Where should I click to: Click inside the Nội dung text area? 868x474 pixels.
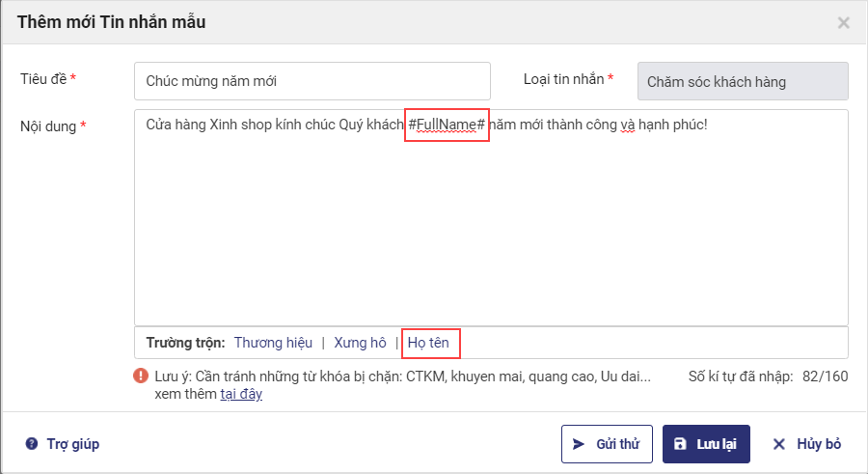[490, 222]
